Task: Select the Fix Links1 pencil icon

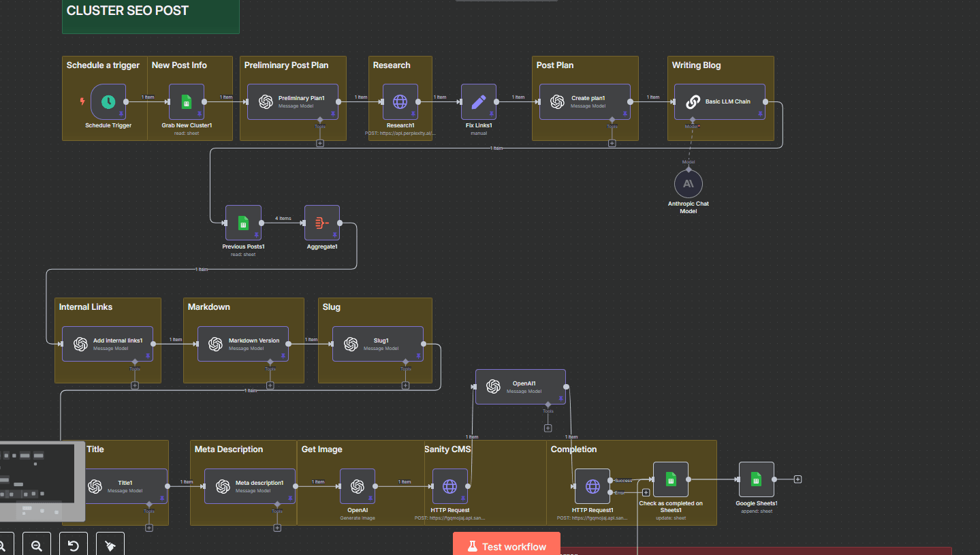Action: pos(479,101)
